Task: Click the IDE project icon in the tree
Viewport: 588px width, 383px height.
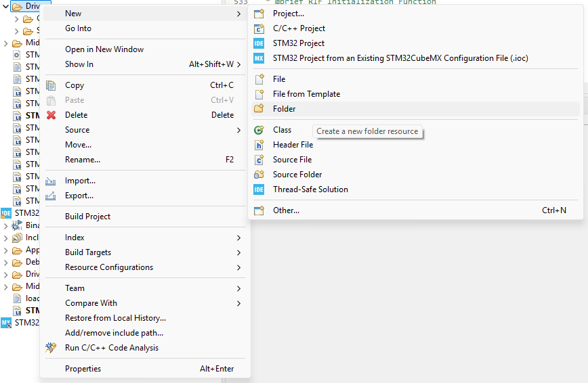Action: coord(6,213)
